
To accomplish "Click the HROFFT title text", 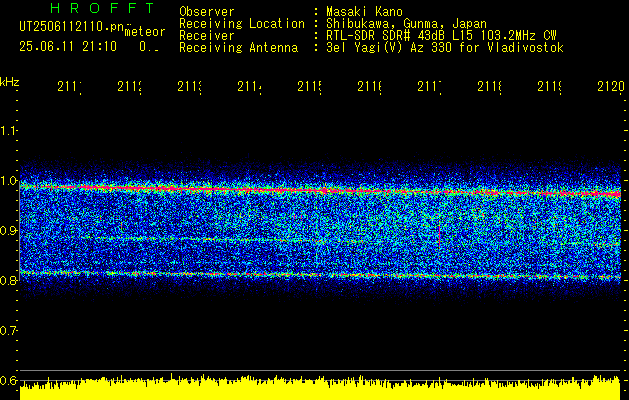I will (x=103, y=8).
